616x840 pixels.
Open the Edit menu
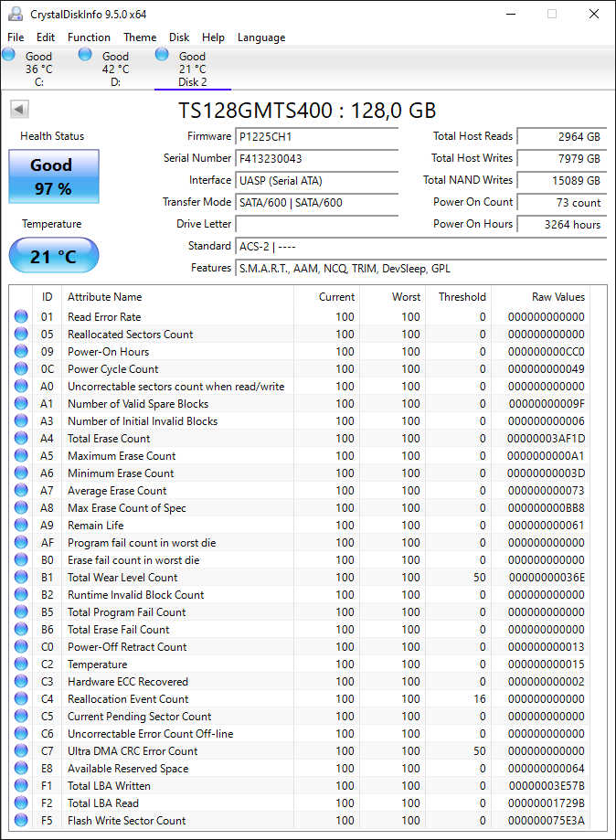coord(46,37)
